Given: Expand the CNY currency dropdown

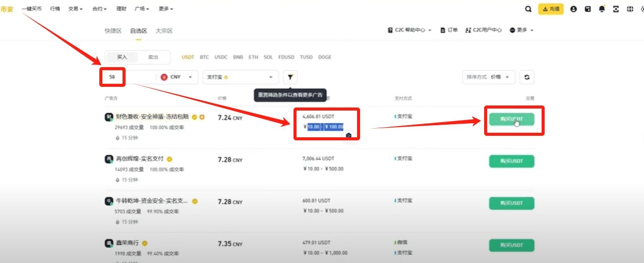Looking at the screenshot, I should (x=178, y=77).
